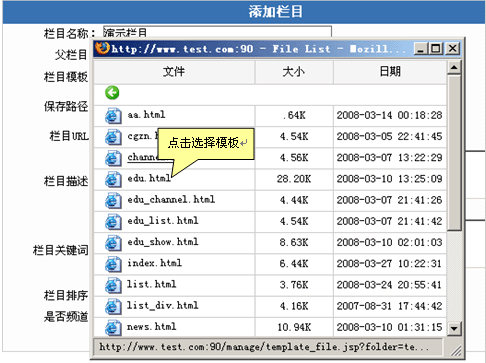Image resolution: width=486 pixels, height=363 pixels.
Task: Click the 8.63K size cell
Action: pyautogui.click(x=294, y=242)
